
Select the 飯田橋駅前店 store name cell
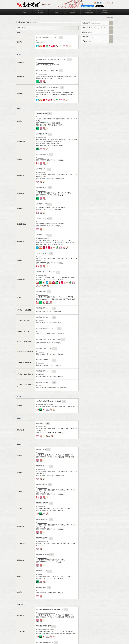pos(26,615)
